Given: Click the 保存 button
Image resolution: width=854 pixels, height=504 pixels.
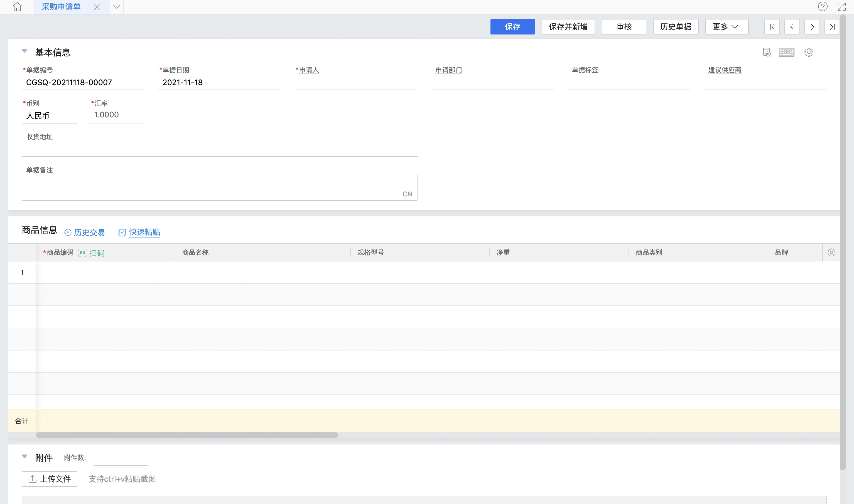Looking at the screenshot, I should point(512,27).
